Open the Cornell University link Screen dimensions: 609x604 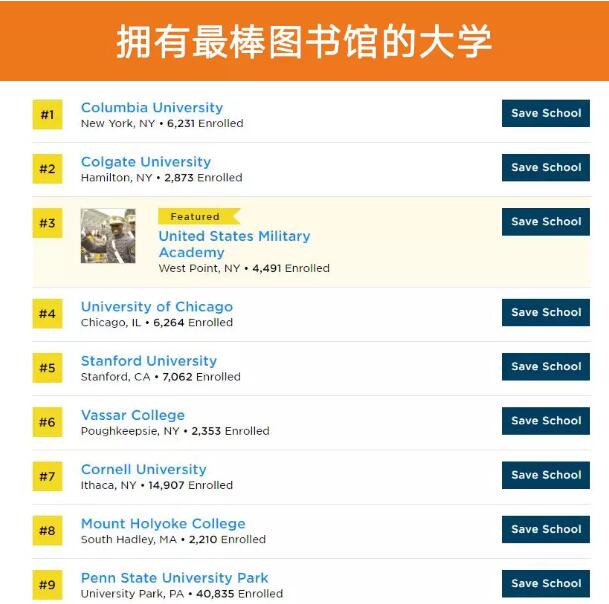pyautogui.click(x=144, y=470)
